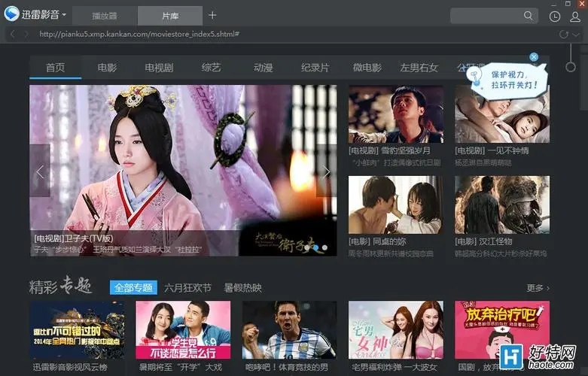The width and height of the screenshot is (588, 376).
Task: Switch to the 播放器 tab
Action: click(105, 16)
